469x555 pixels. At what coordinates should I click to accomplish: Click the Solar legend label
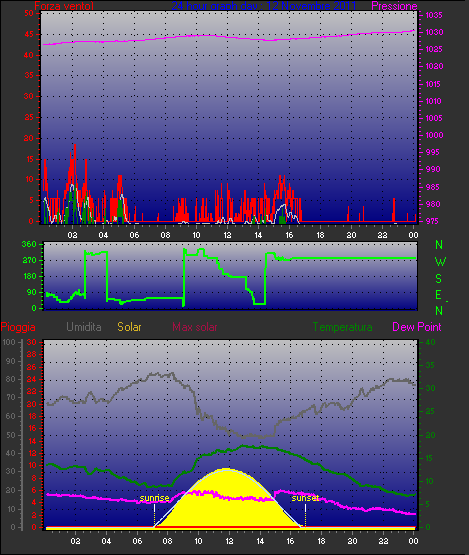129,327
